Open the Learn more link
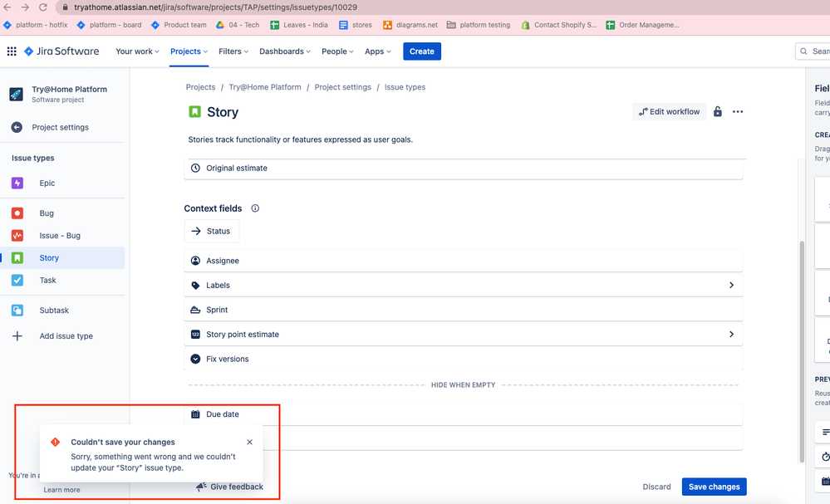 62,490
